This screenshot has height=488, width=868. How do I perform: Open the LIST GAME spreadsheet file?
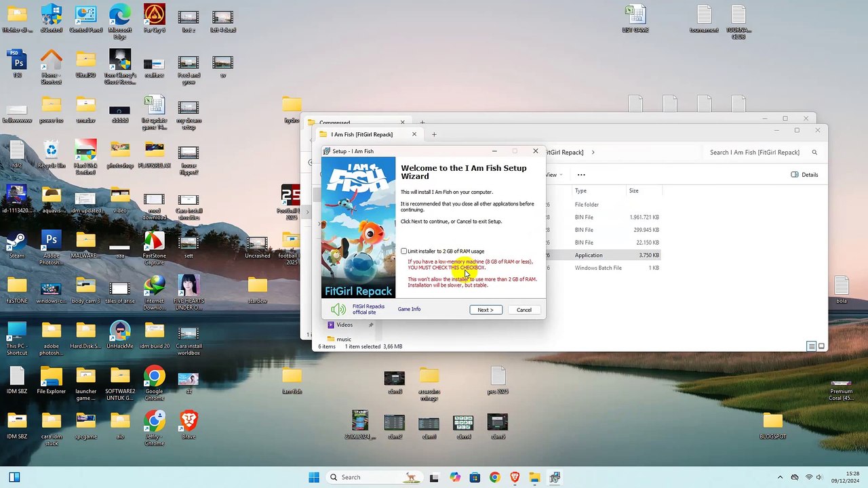pyautogui.click(x=635, y=19)
